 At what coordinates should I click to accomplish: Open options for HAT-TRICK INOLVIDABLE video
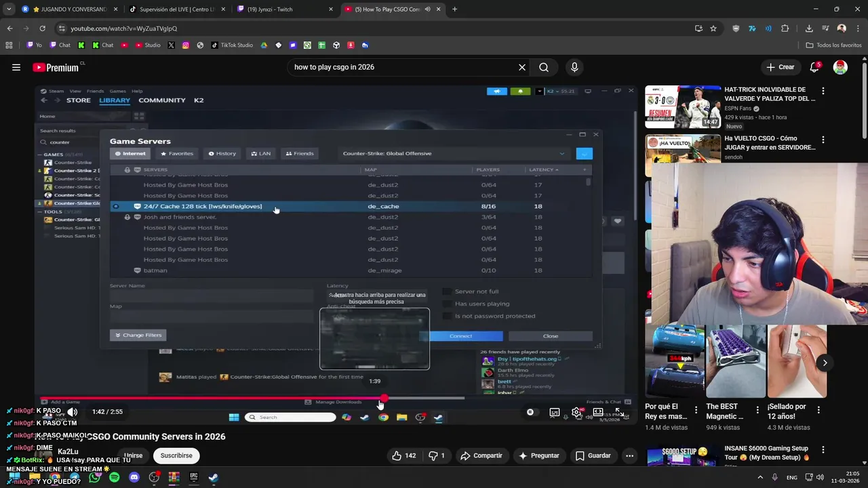823,91
